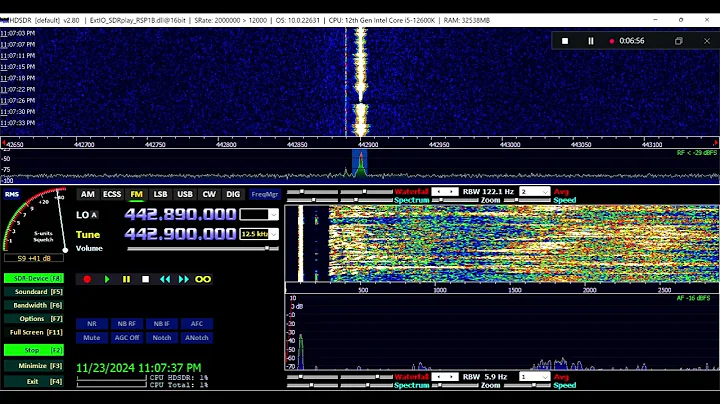Toggle the AGC Off button
The image size is (720, 404).
click(127, 337)
